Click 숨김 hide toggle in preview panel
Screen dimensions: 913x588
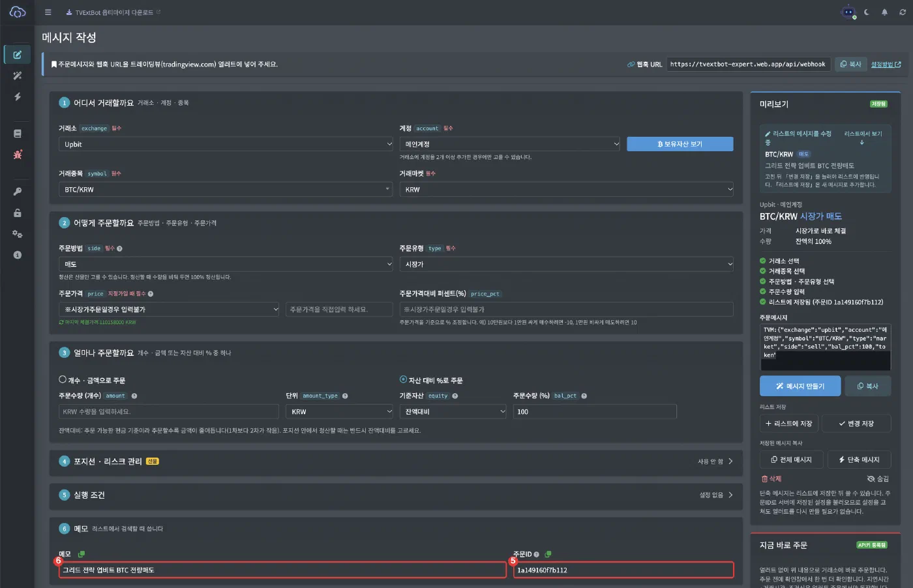coord(878,478)
